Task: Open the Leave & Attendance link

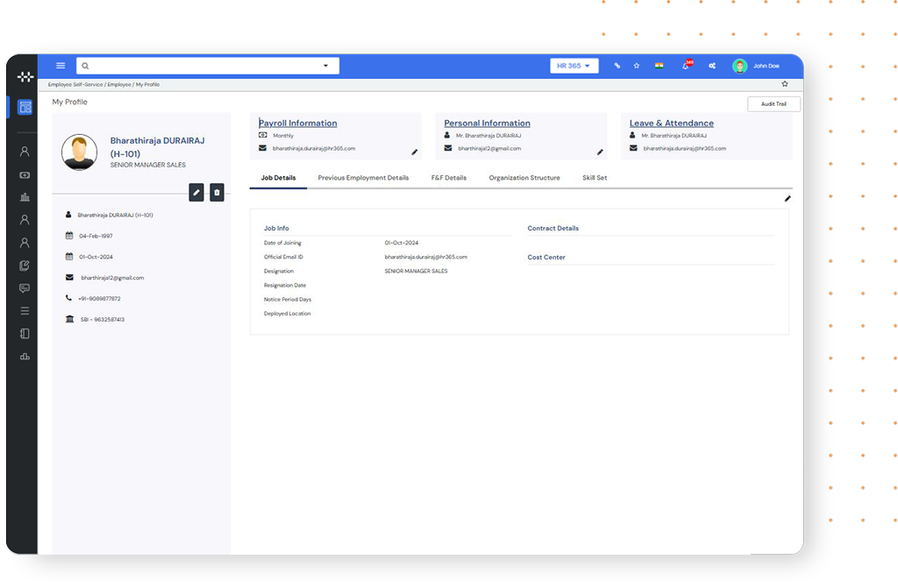Action: pos(670,123)
